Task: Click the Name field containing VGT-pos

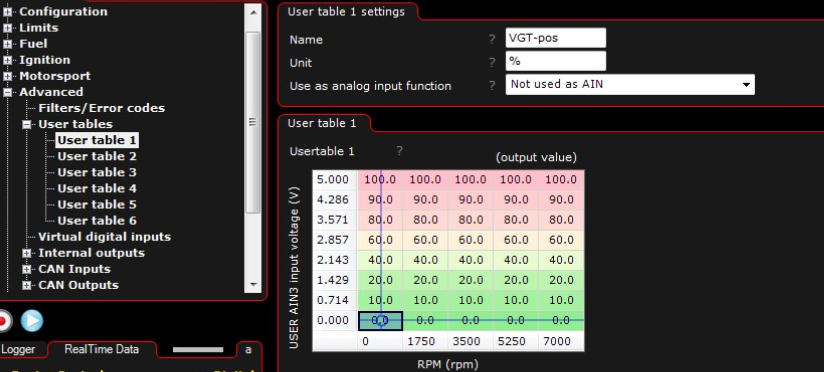Action: [555, 38]
